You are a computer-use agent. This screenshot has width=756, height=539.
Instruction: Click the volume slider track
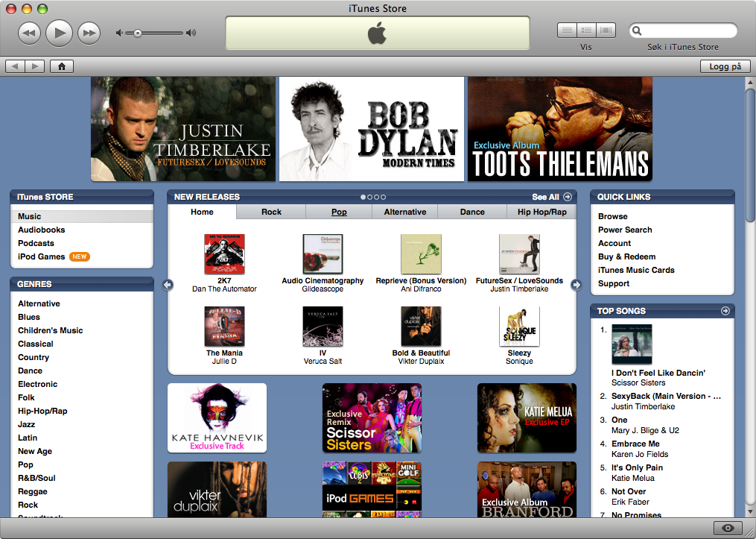(154, 33)
